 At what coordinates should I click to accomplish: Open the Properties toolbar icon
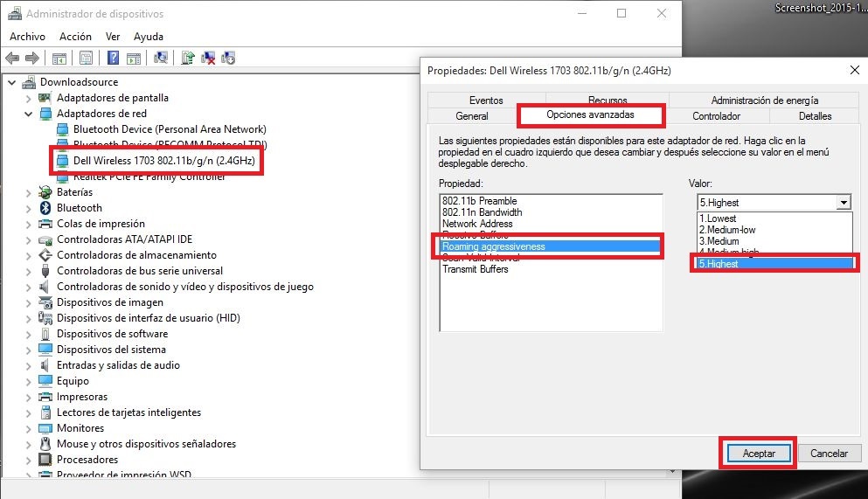tap(86, 58)
